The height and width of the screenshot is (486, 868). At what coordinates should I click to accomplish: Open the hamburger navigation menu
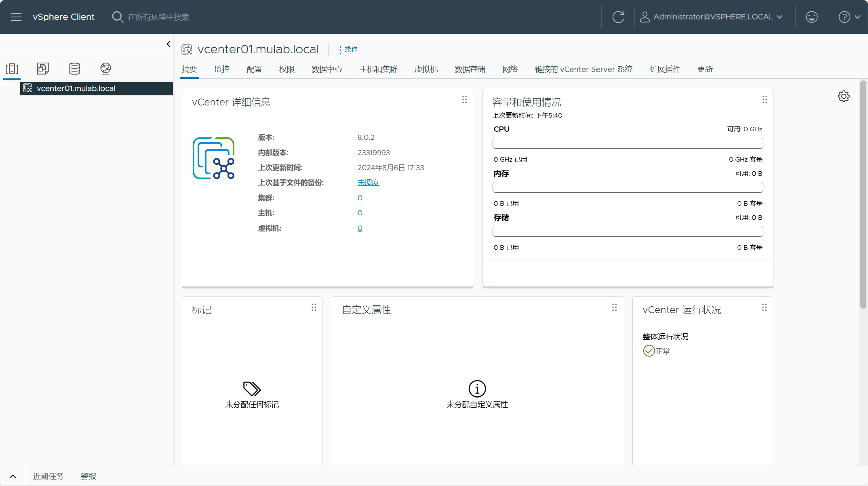16,17
